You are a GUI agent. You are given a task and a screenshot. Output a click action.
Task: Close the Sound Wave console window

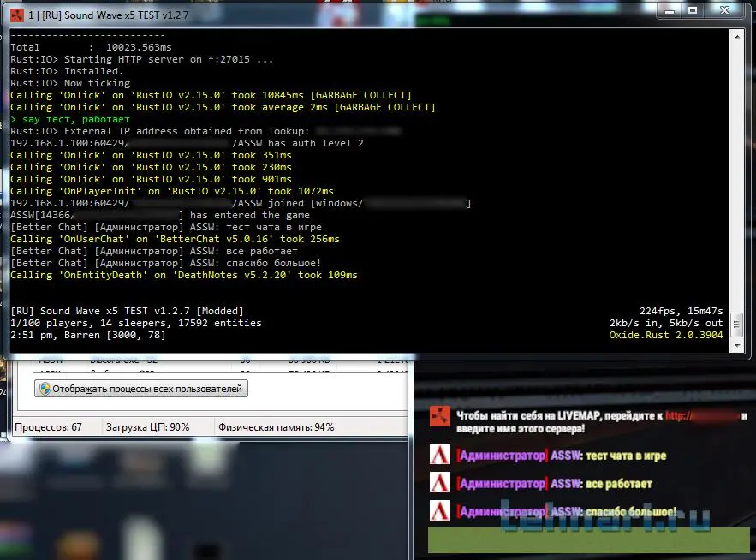click(724, 10)
